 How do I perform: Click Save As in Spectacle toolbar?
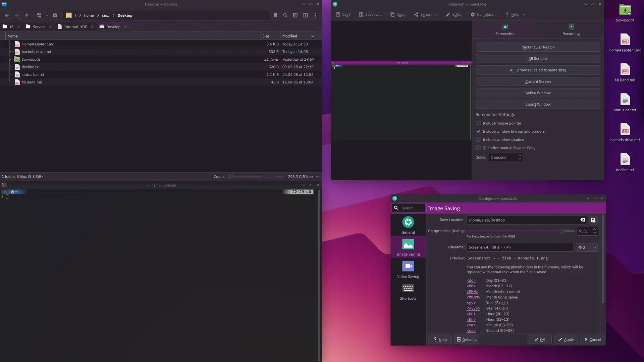(x=370, y=14)
